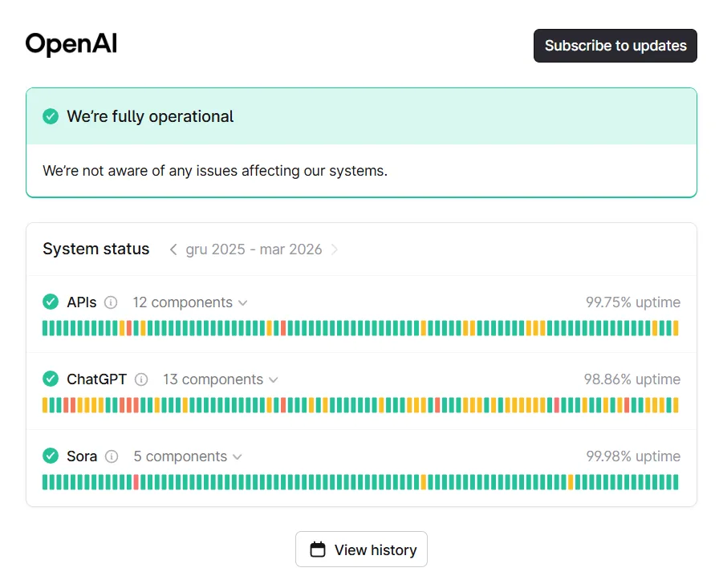Viewport: 719px width, 588px height.
Task: Click the OpenAI logo
Action: tap(71, 44)
